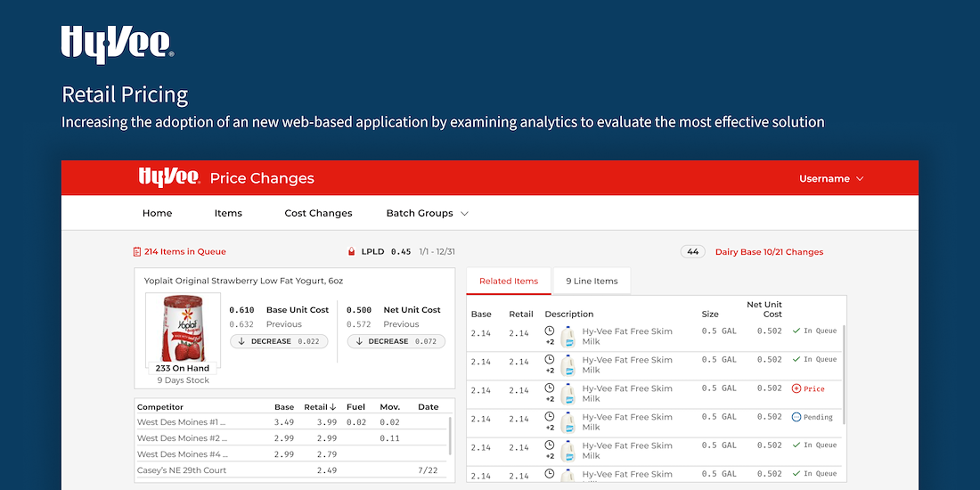Select the Casey's NE 29th Court row
Screen dimensions: 980x490
(x=291, y=470)
